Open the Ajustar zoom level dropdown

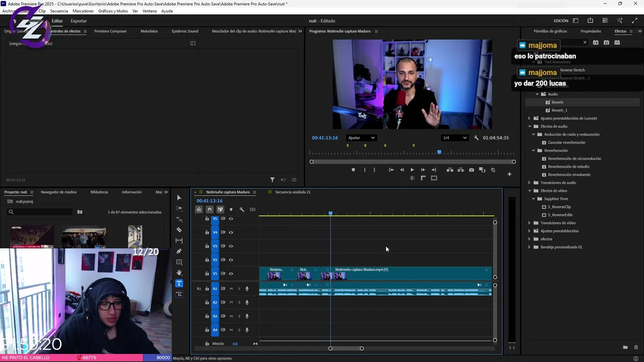point(361,138)
